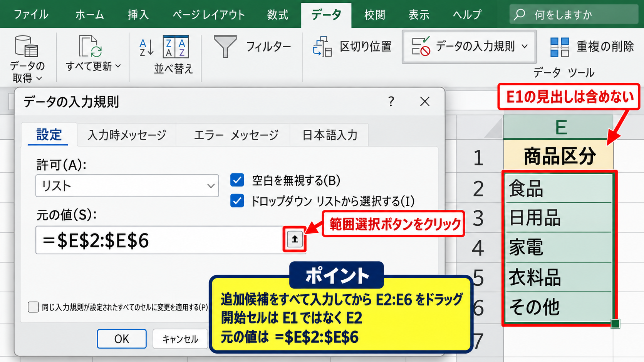
Task: Expand the 許可(A) リスト dropdown
Action: pyautogui.click(x=211, y=186)
